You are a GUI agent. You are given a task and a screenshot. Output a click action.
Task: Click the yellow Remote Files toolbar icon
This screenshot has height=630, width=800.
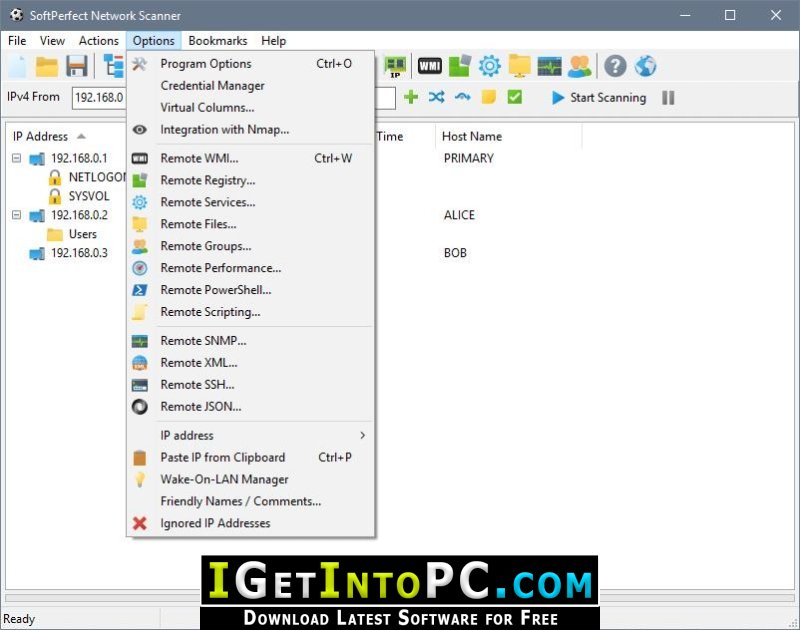519,66
